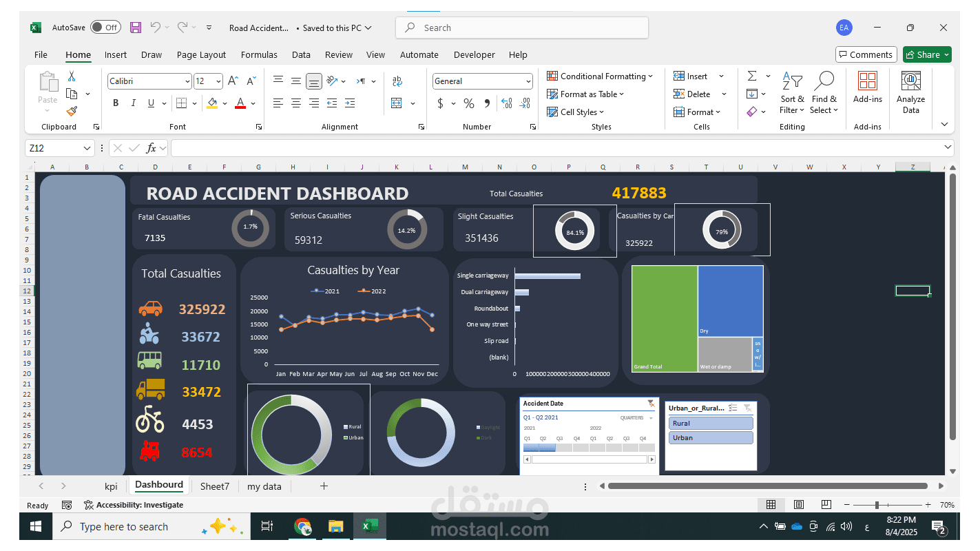Viewport: 980px width, 551px height.
Task: Open Chrome from the taskbar
Action: (x=302, y=527)
